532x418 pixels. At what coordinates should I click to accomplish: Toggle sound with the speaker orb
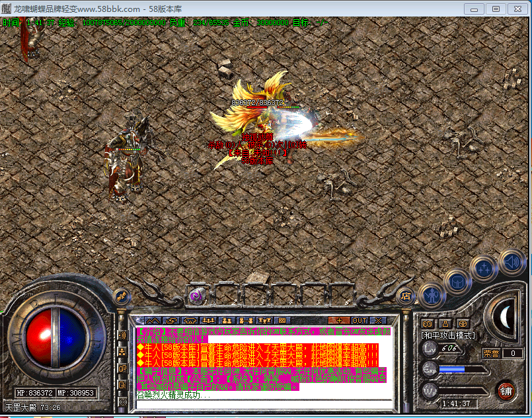click(512, 262)
